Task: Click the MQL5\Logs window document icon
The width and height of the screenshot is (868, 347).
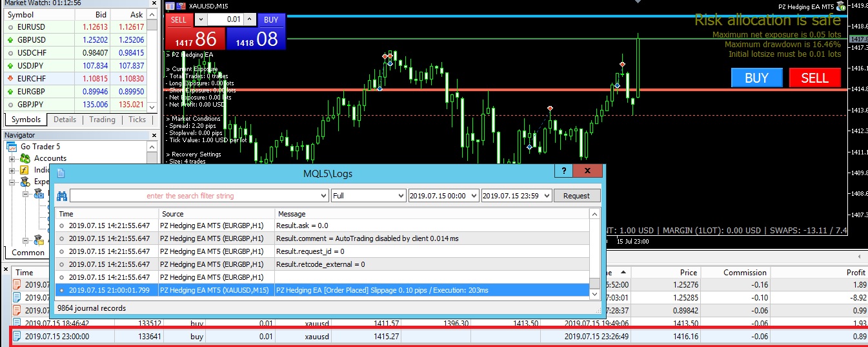Action: click(x=61, y=173)
